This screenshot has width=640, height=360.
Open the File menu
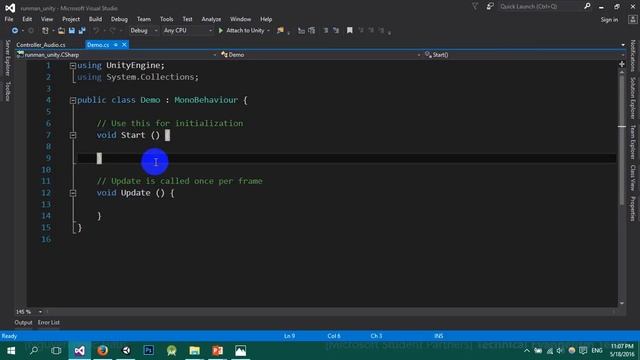pyautogui.click(x=9, y=19)
